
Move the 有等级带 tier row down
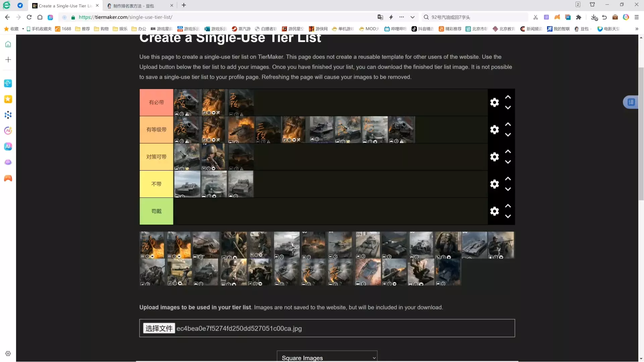508,135
